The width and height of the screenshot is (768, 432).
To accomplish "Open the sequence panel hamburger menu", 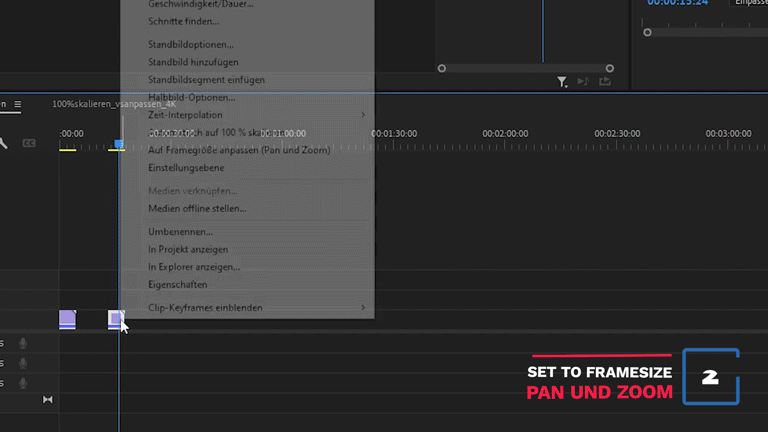I will [x=17, y=104].
